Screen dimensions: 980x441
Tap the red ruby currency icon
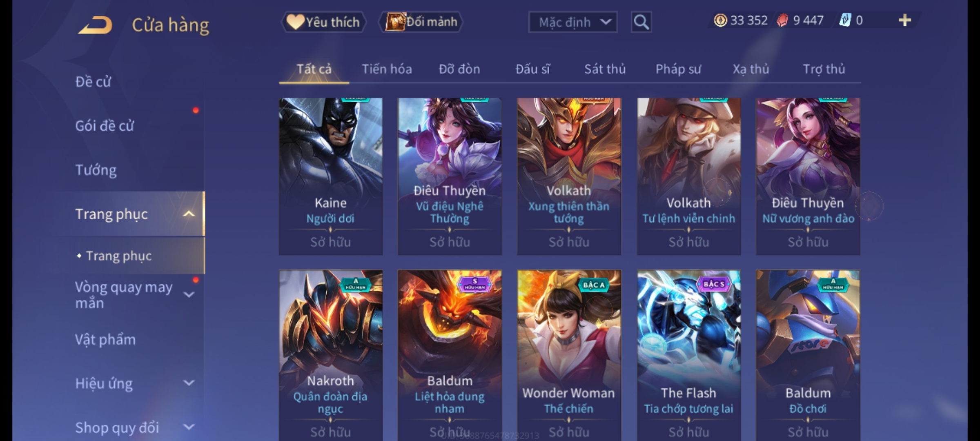pyautogui.click(x=782, y=20)
